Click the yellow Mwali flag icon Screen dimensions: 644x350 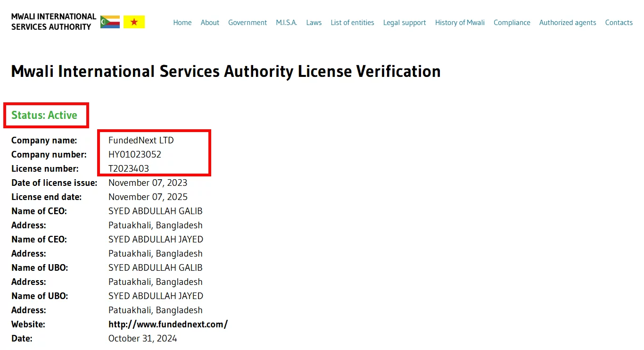tap(134, 22)
